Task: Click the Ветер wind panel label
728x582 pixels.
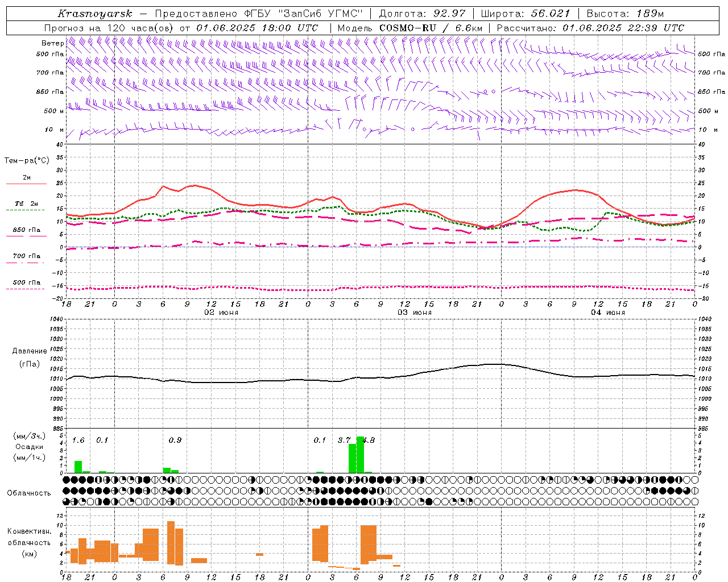Action: pos(52,43)
